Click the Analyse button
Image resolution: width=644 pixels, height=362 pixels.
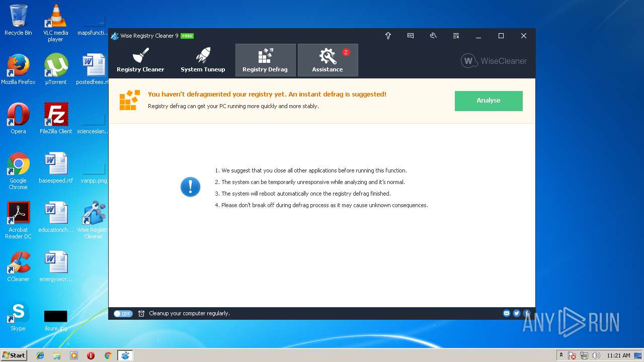point(489,101)
